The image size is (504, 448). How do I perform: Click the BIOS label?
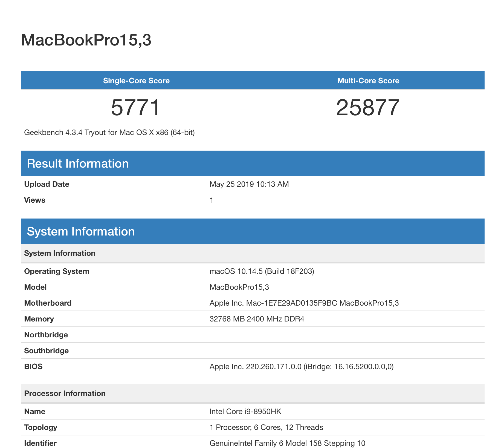coord(33,366)
